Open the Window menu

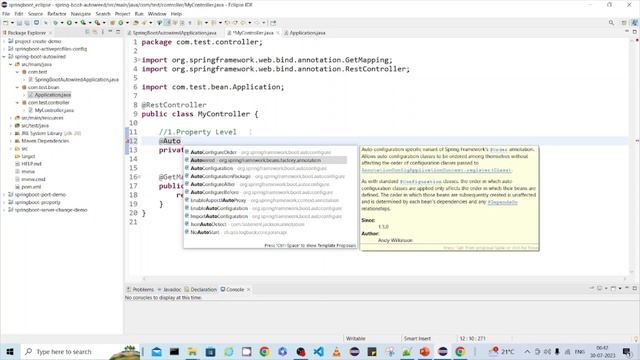tap(157, 14)
